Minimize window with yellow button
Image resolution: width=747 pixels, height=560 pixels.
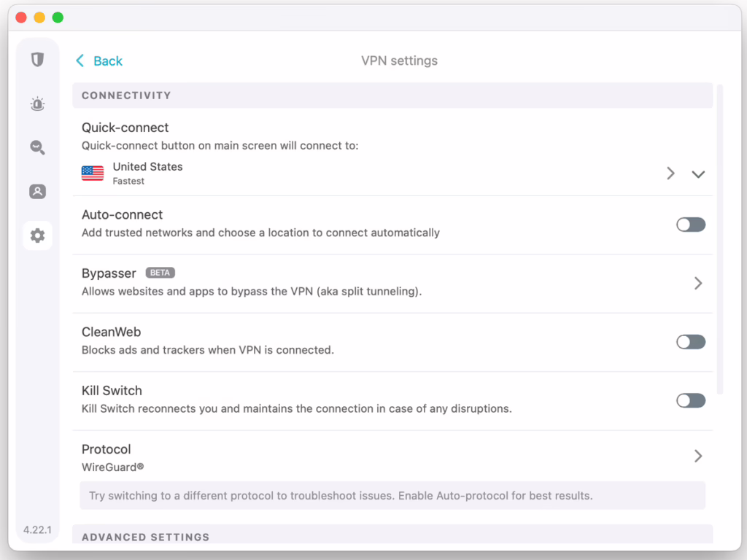tap(39, 17)
